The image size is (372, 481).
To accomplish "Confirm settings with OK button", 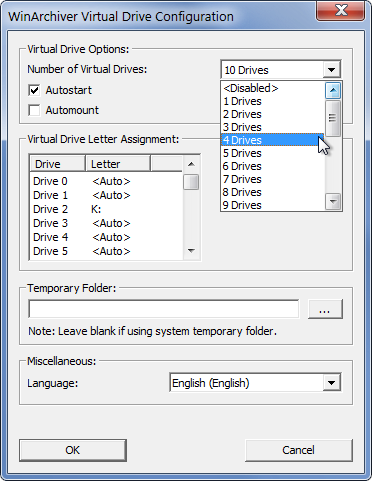I will click(x=73, y=450).
